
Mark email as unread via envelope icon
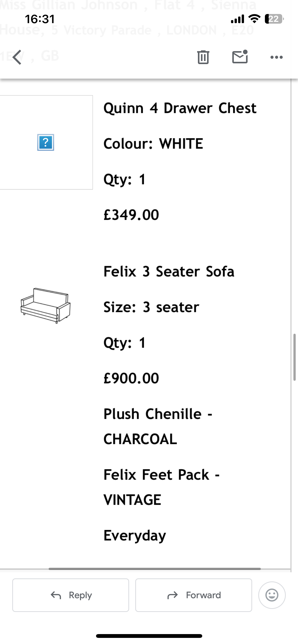[x=240, y=56]
